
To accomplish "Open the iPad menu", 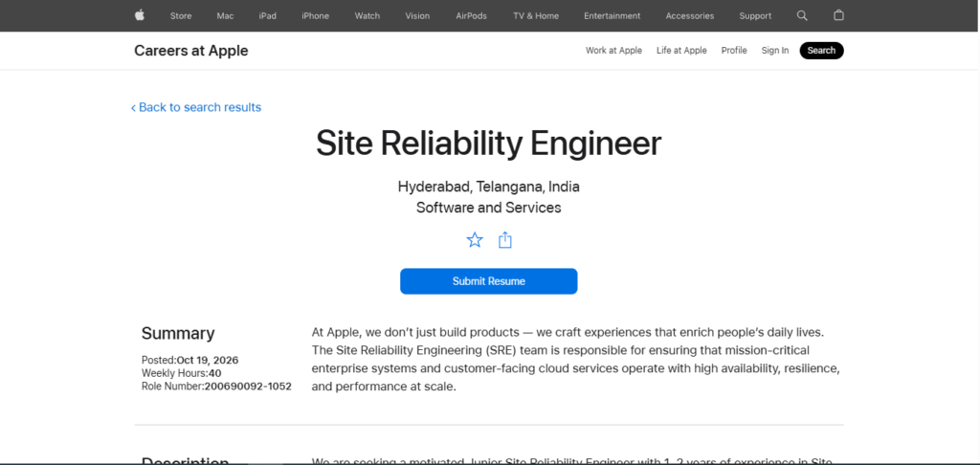I will (x=268, y=15).
